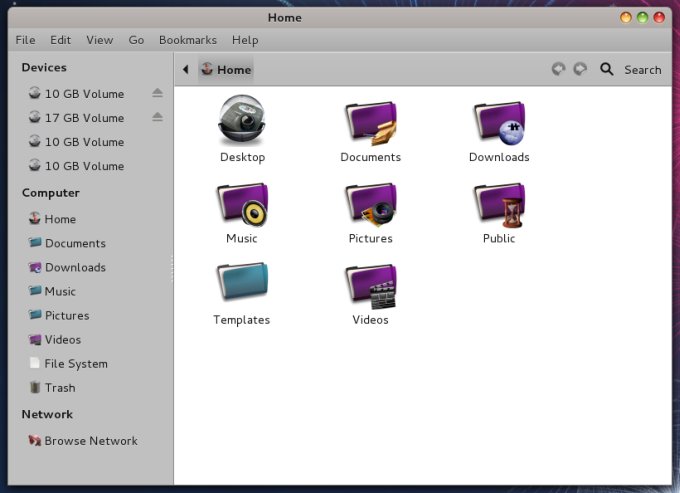The width and height of the screenshot is (680, 493).
Task: Open File System from the sidebar
Action: tap(75, 364)
